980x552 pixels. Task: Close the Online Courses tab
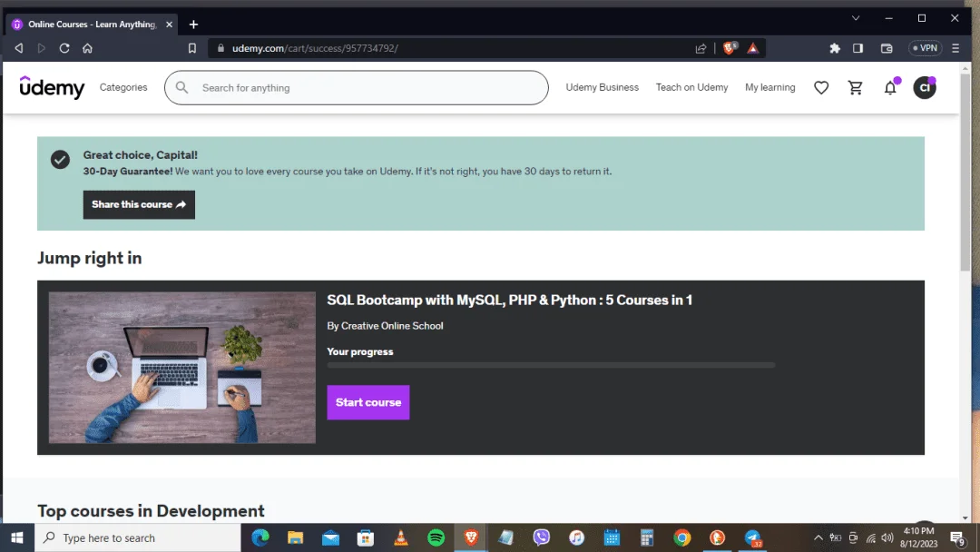[x=170, y=25]
